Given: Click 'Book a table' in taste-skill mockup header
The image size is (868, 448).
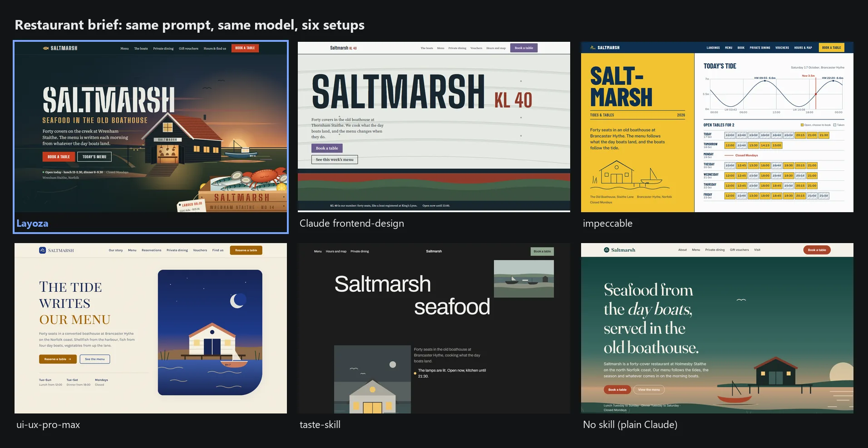Looking at the screenshot, I should pos(542,251).
